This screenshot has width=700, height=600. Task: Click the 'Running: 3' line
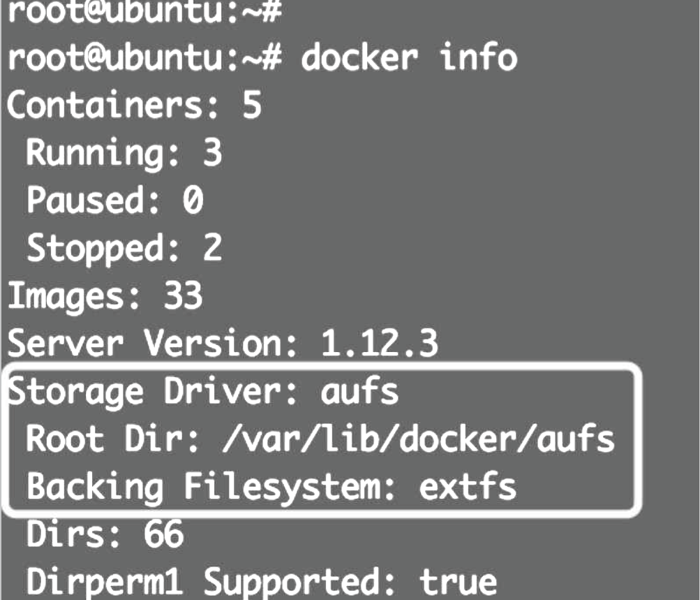tap(124, 153)
